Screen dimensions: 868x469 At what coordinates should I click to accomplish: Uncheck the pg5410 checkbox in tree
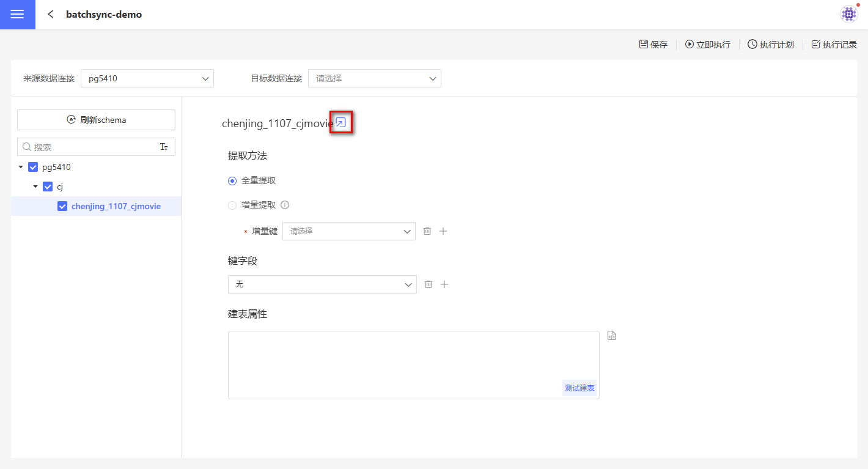click(33, 167)
